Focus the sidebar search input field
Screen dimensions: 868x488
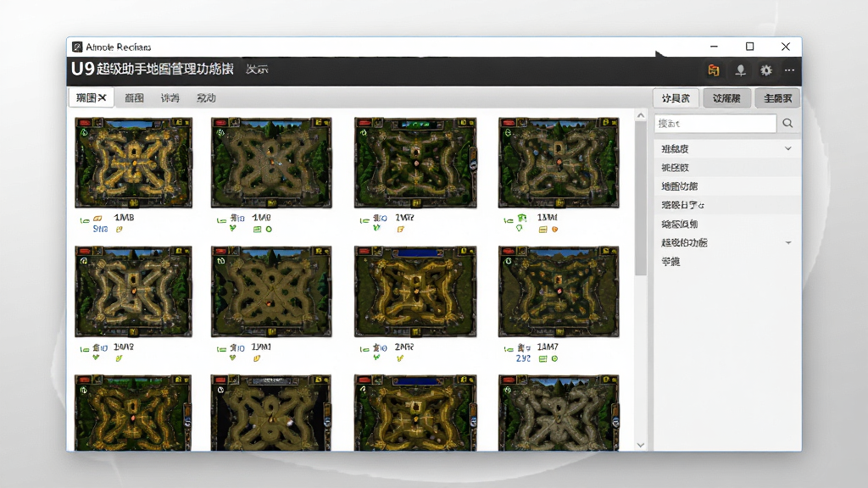click(715, 124)
